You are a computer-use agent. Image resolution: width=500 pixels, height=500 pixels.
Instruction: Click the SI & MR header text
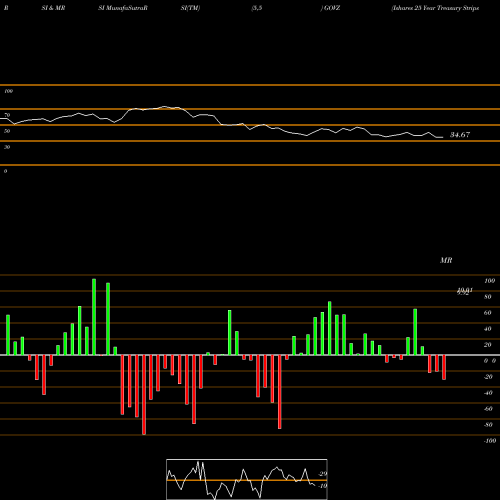point(53,8)
